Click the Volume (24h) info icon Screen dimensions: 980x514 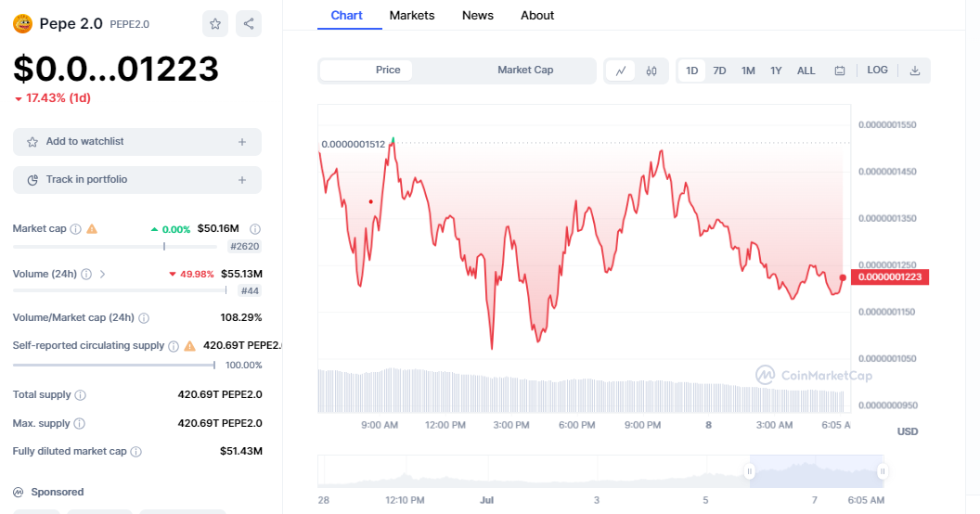[x=86, y=275]
